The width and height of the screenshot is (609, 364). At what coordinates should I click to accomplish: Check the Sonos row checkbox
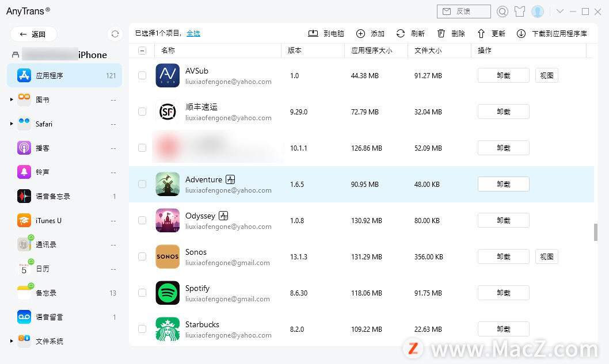point(142,256)
